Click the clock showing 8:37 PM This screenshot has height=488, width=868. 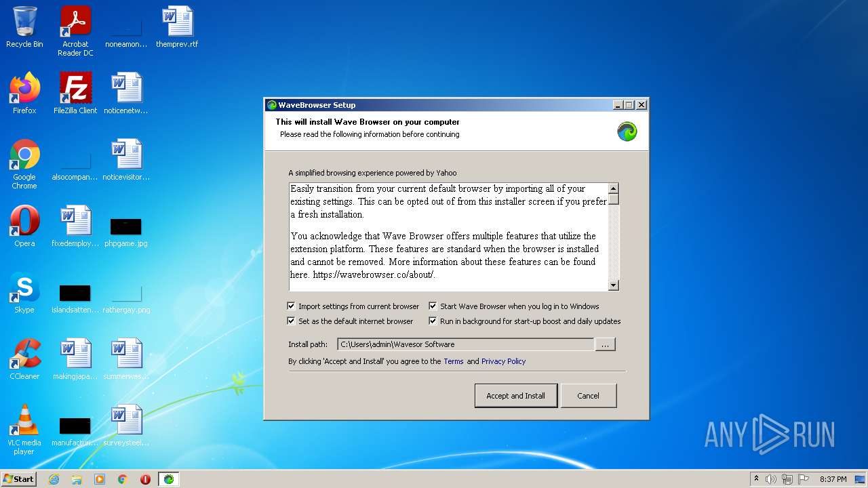pyautogui.click(x=833, y=479)
